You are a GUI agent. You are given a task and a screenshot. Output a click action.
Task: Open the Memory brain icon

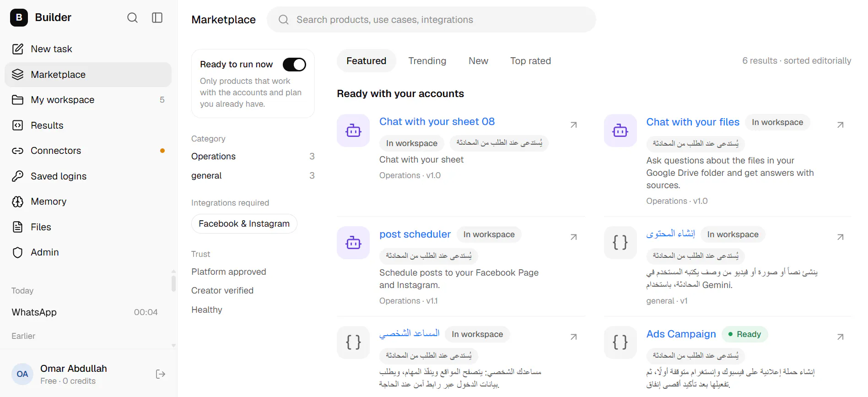(x=18, y=201)
